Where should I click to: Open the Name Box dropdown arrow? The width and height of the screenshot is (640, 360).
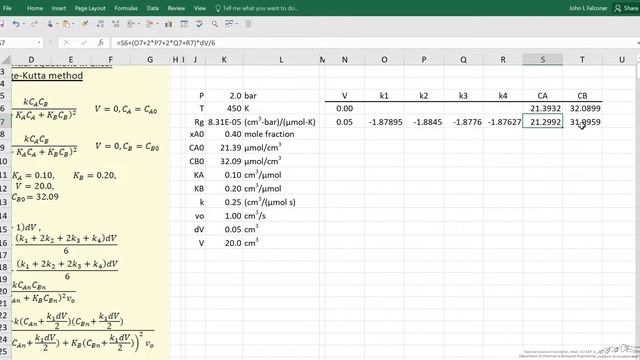point(39,42)
